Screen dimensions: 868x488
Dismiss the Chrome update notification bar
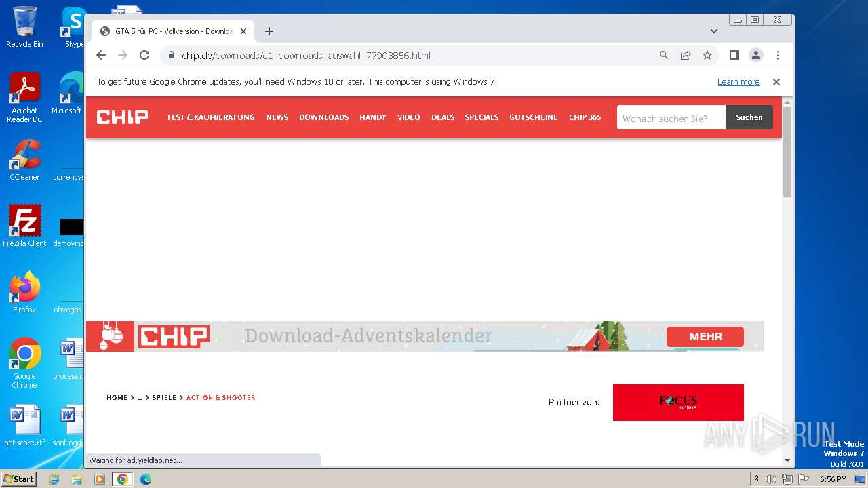pos(776,82)
